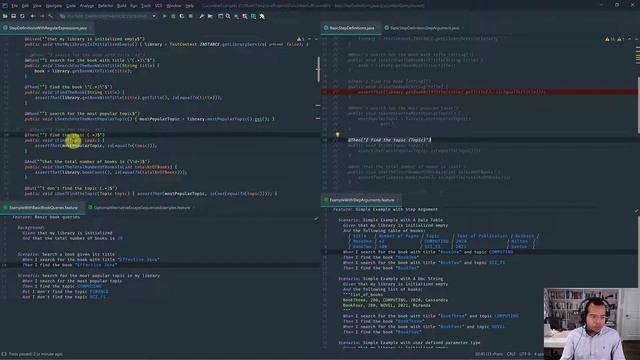Screen dimensions: 640x360
Task: Click the Debug bug icon
Action: click(173, 16)
